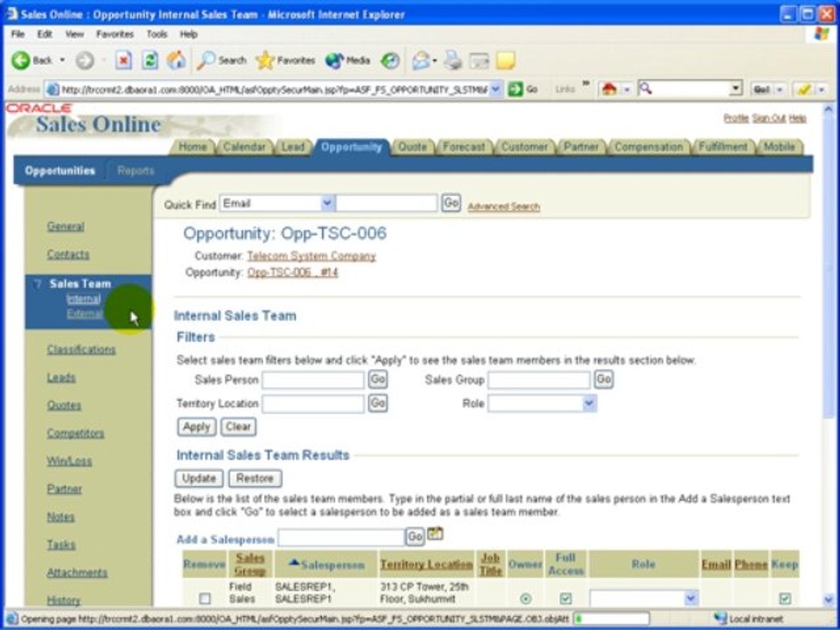Open the Role filter dropdown

point(589,403)
